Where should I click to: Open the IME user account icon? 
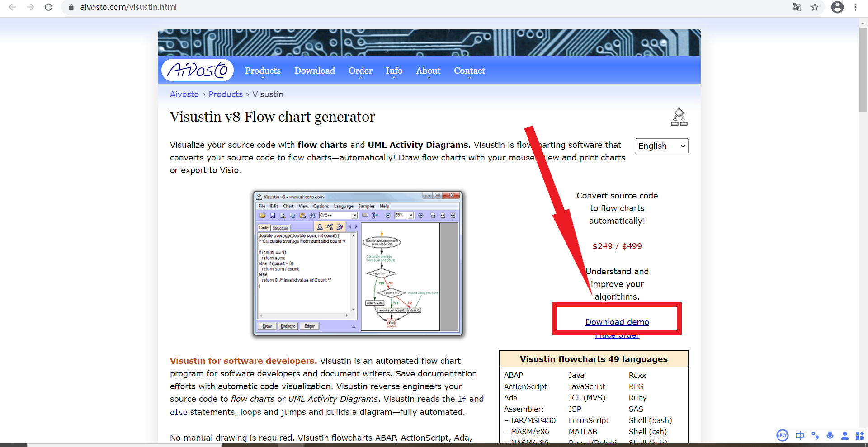click(844, 435)
